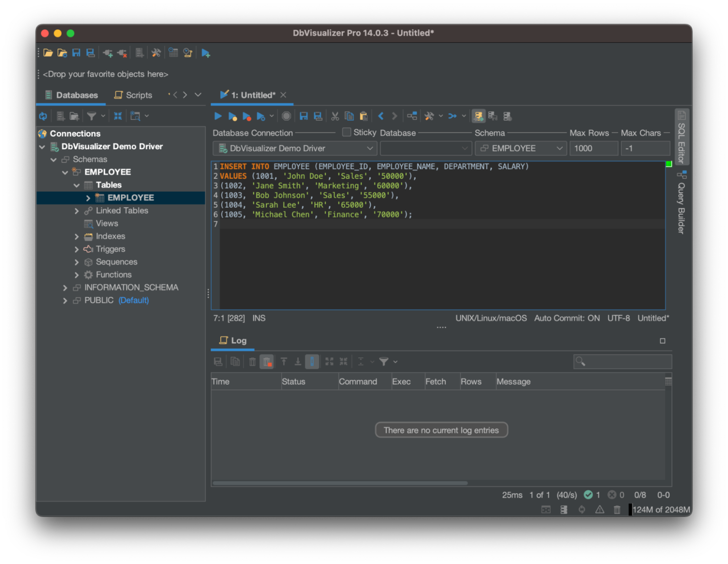Execute the SQL script with the green play icon
Image resolution: width=728 pixels, height=564 pixels.
tap(218, 116)
